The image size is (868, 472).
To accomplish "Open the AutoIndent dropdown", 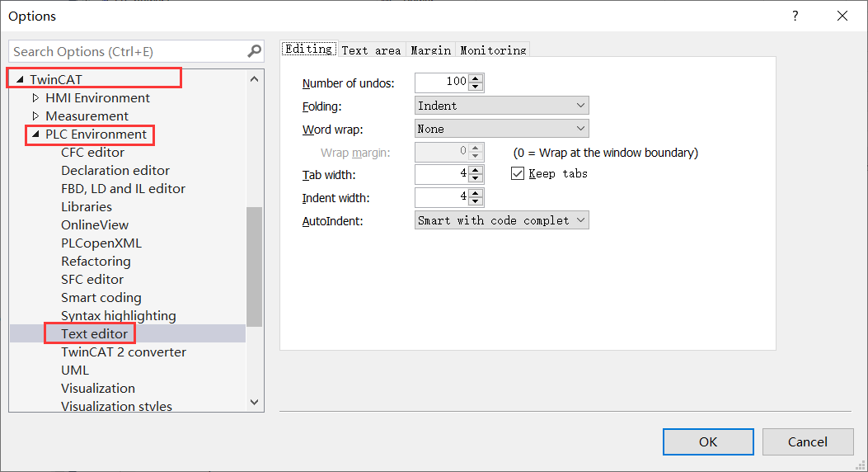I will [501, 220].
